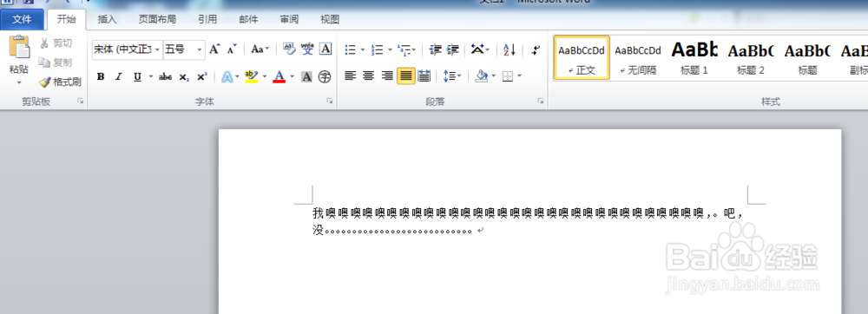Apply the 正文 style
Viewport: 868px width, 314px height.
pos(582,57)
